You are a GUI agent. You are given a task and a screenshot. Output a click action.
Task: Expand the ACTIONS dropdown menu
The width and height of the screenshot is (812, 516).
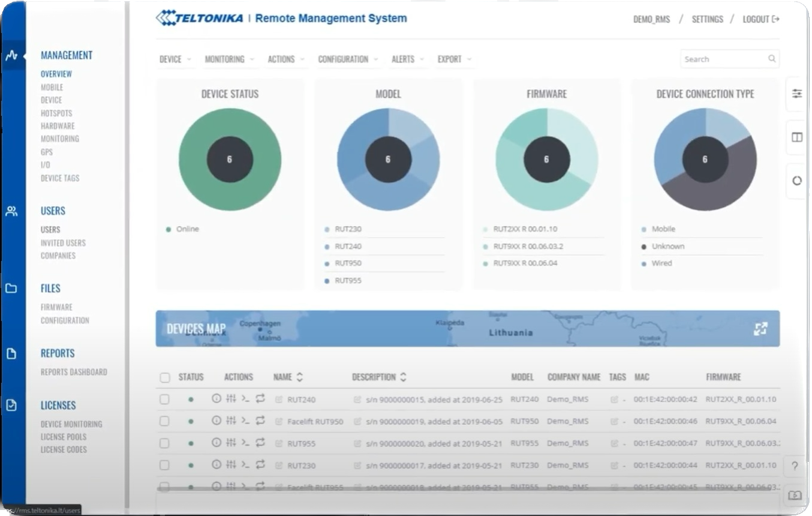286,59
